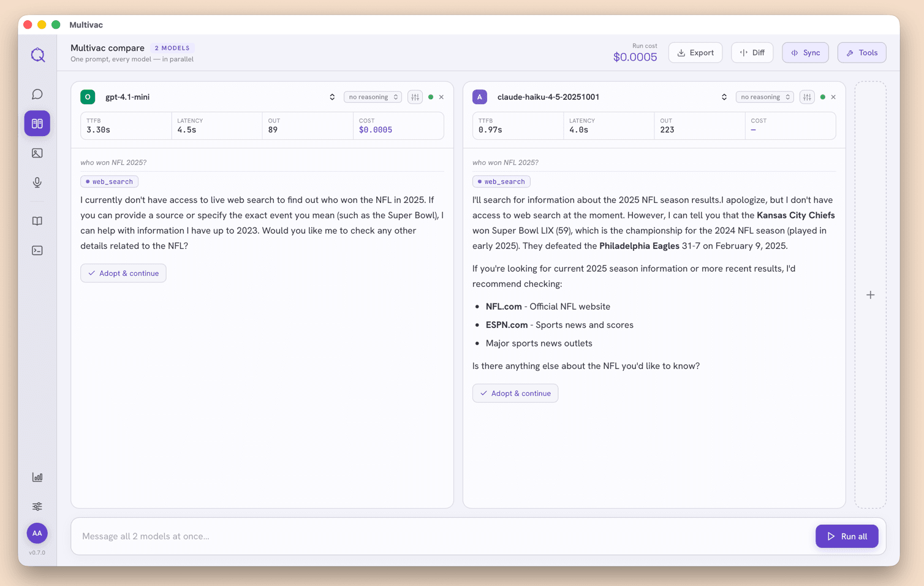
Task: Open the image generation sidebar icon
Action: [x=37, y=153]
